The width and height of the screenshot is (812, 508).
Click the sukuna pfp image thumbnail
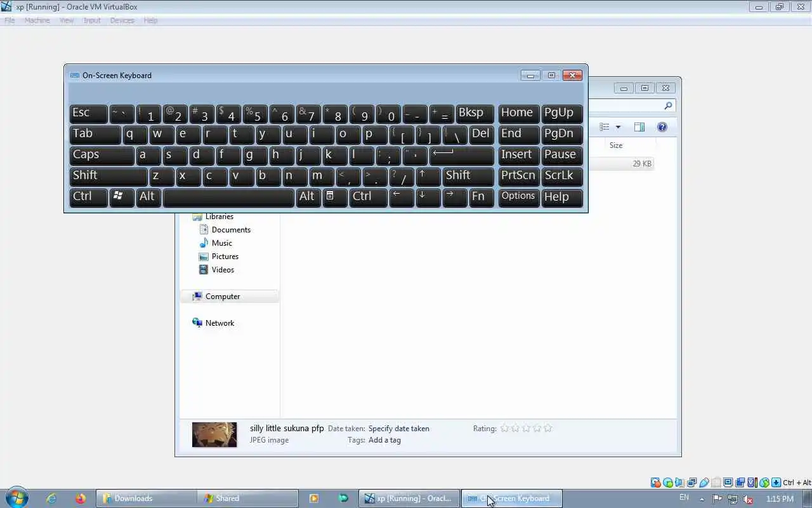click(214, 435)
